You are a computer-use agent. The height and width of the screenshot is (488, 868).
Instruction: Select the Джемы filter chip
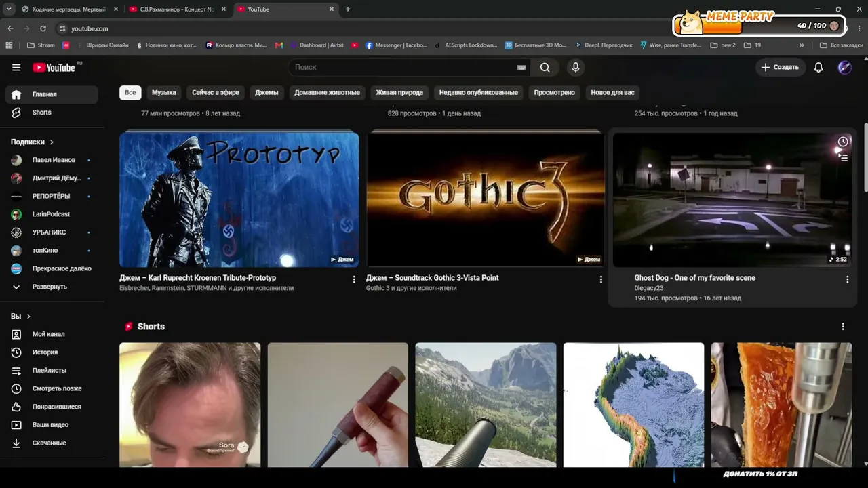pos(267,92)
